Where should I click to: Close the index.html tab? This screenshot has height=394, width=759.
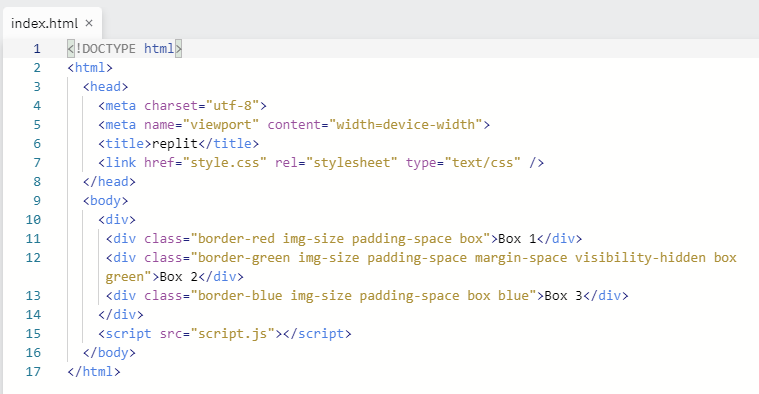[x=89, y=23]
